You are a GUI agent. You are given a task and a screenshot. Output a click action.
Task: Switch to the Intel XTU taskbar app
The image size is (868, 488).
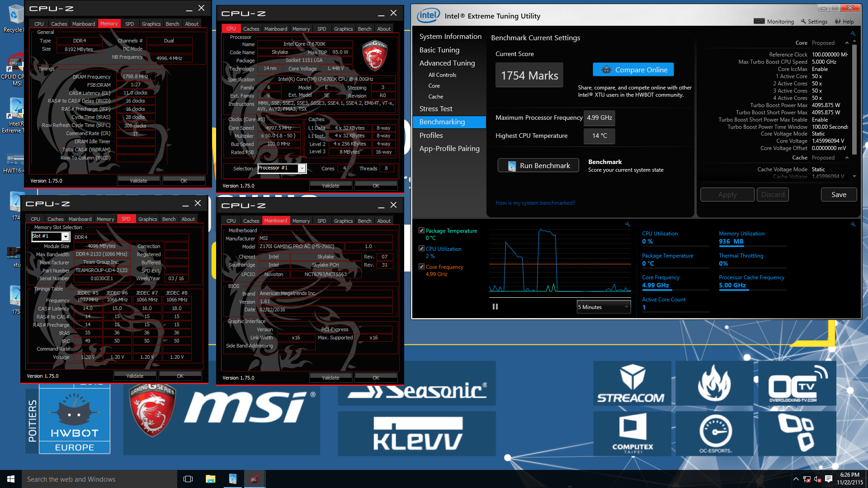point(232,479)
